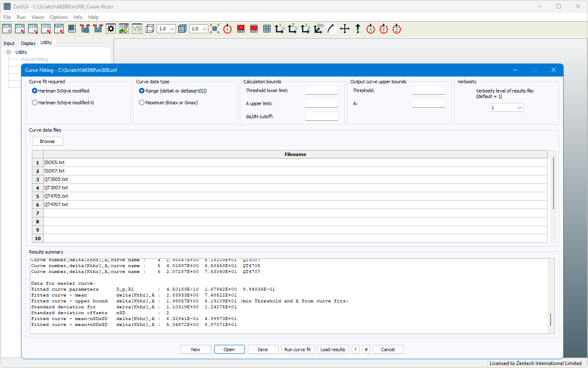The height and width of the screenshot is (368, 588).
Task: Open the Options menu
Action: (x=59, y=17)
